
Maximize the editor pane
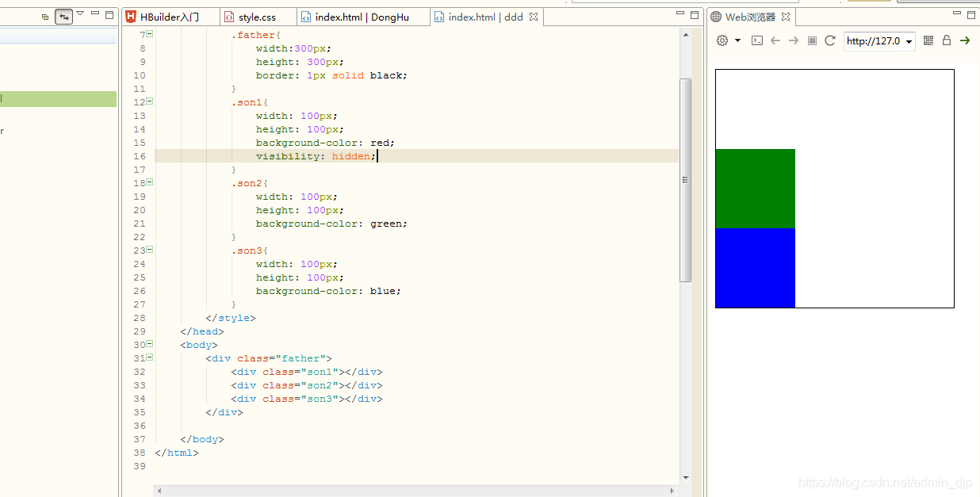(695, 14)
